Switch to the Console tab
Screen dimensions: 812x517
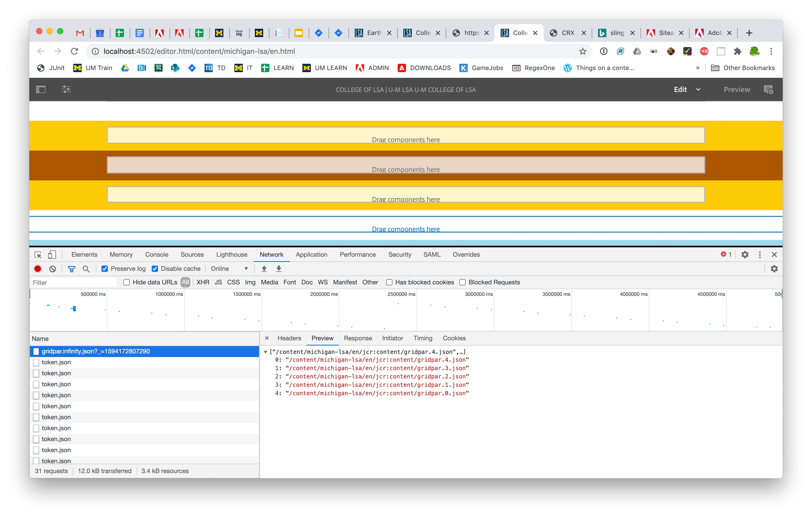(x=156, y=255)
